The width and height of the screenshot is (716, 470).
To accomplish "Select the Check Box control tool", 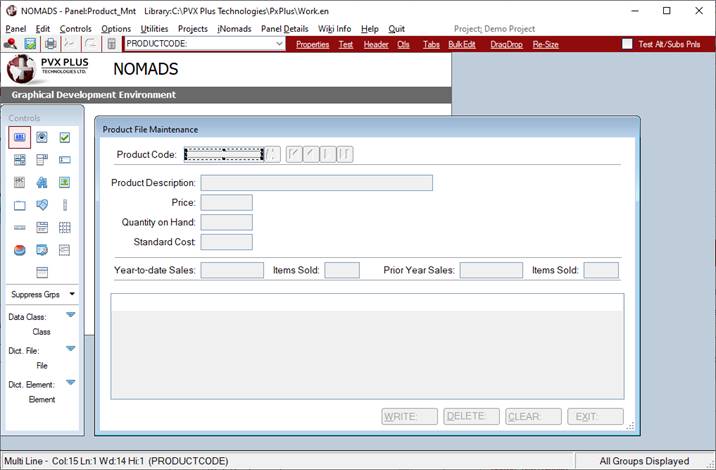I will [x=64, y=137].
